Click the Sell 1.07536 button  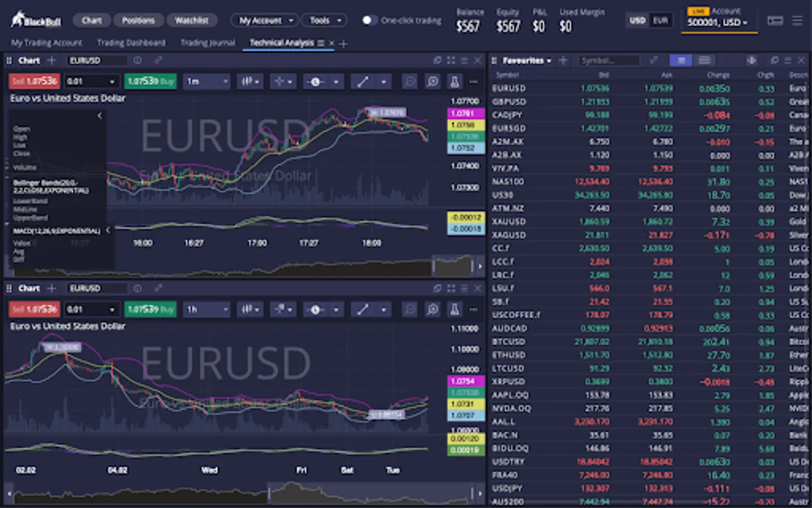[33, 81]
